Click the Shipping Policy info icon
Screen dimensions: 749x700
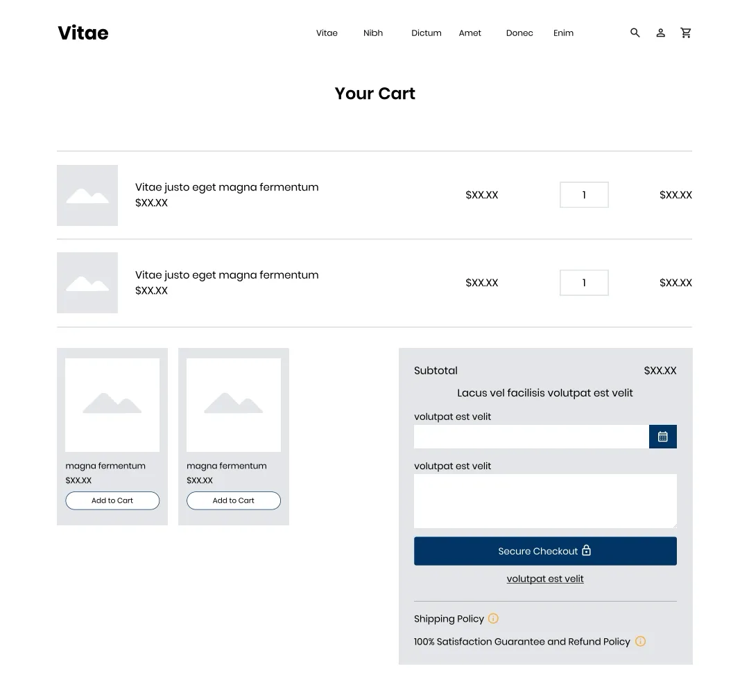(x=494, y=618)
